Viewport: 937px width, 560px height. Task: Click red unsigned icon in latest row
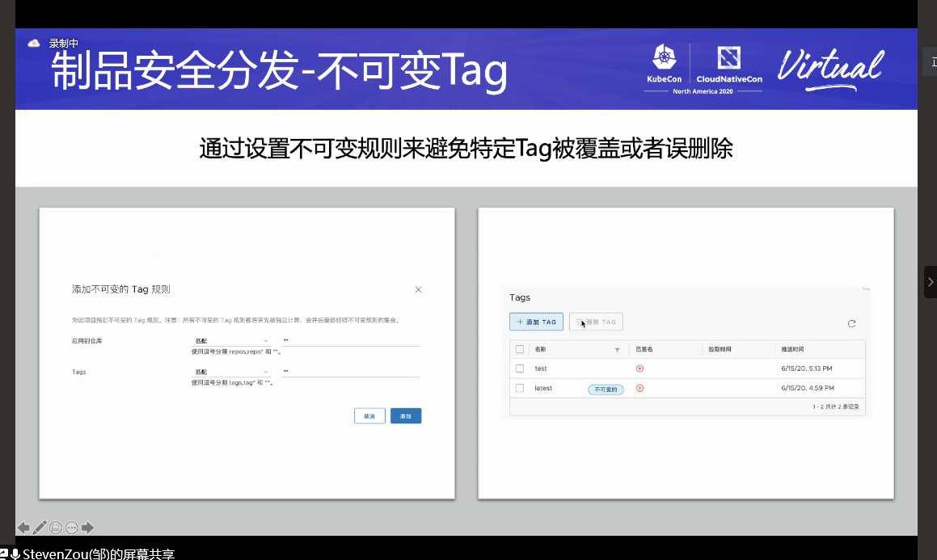pos(640,388)
